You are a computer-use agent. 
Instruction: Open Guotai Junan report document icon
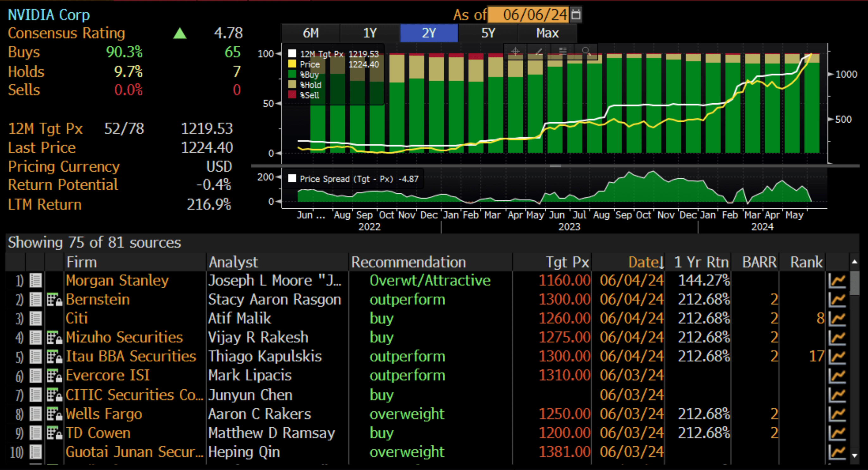(35, 452)
